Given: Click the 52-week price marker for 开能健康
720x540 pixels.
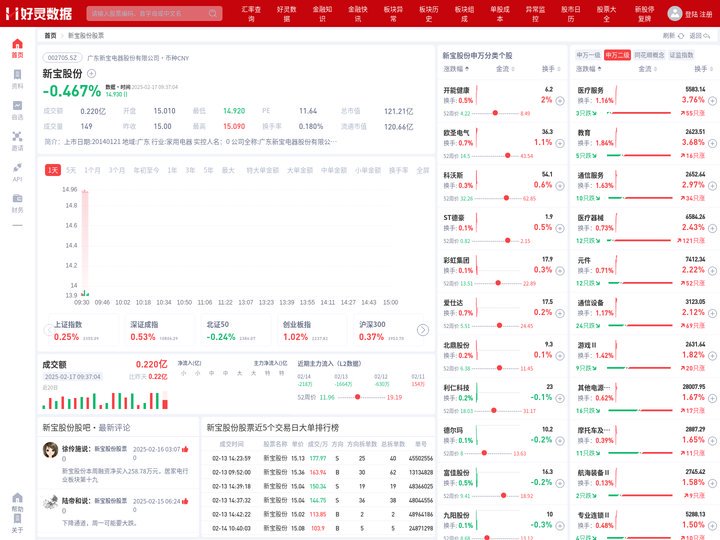Looking at the screenshot, I should click(495, 113).
